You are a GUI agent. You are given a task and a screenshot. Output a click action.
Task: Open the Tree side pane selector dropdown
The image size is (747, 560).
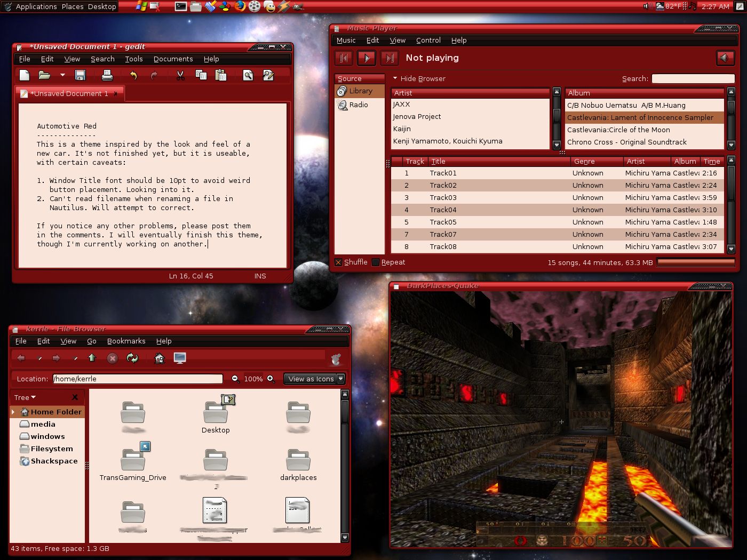(25, 397)
